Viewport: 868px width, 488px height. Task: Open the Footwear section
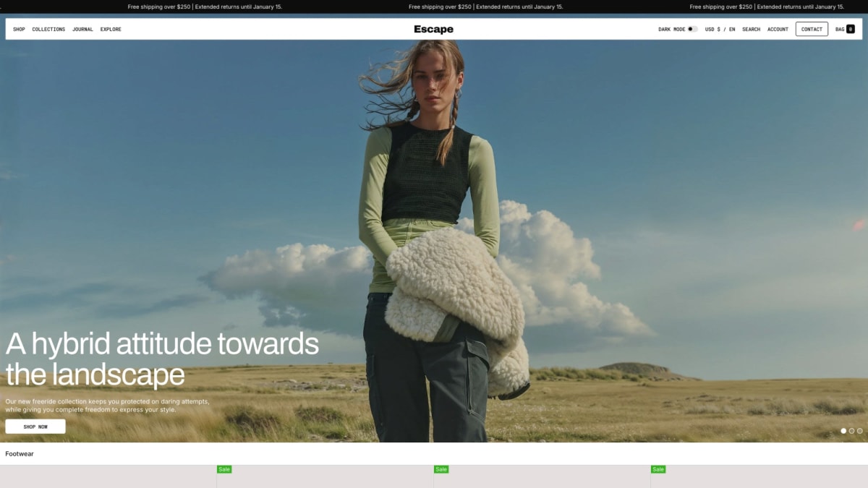(20, 453)
